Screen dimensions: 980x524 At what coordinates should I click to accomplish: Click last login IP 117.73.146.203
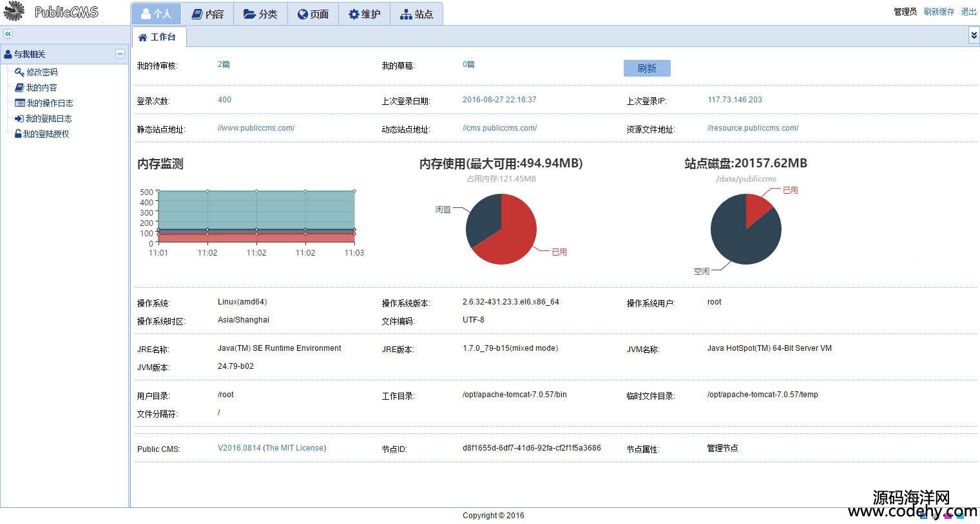(735, 100)
